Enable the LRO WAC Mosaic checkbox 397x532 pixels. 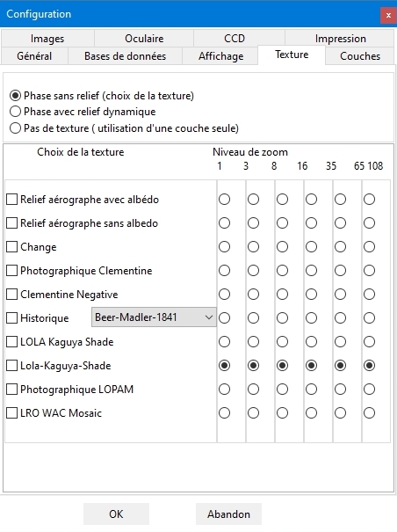pos(12,413)
